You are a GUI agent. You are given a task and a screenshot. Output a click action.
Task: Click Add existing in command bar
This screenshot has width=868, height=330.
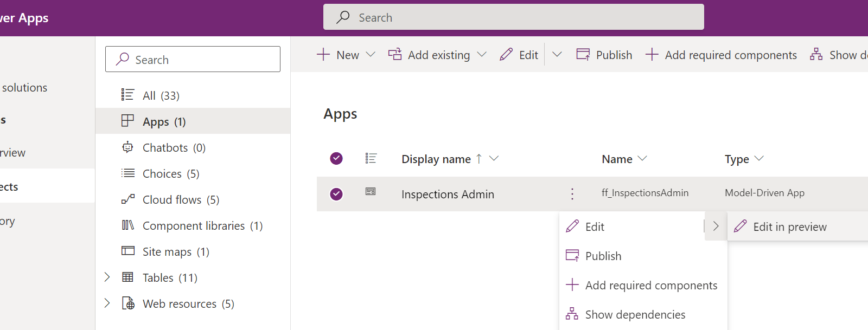click(x=438, y=55)
